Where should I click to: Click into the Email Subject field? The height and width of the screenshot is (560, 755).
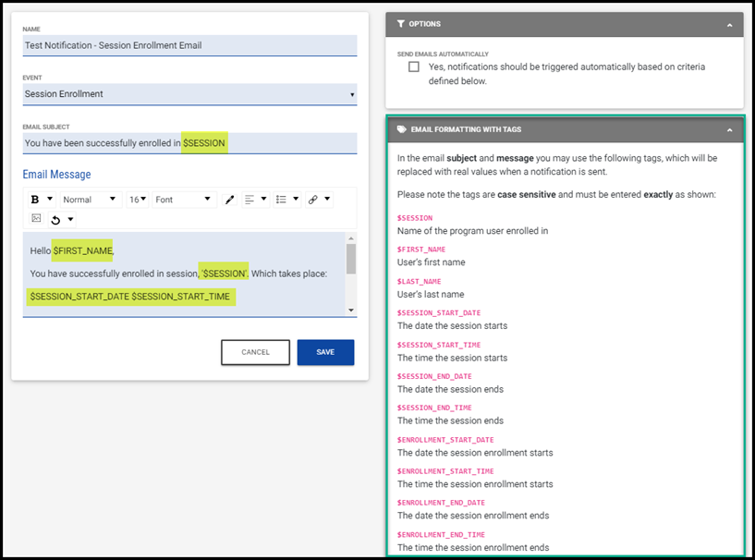coord(189,143)
